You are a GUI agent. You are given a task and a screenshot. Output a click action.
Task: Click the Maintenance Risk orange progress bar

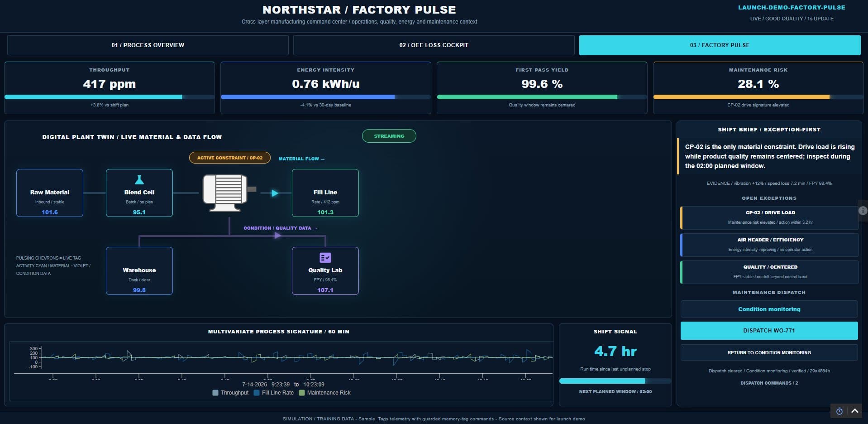758,97
